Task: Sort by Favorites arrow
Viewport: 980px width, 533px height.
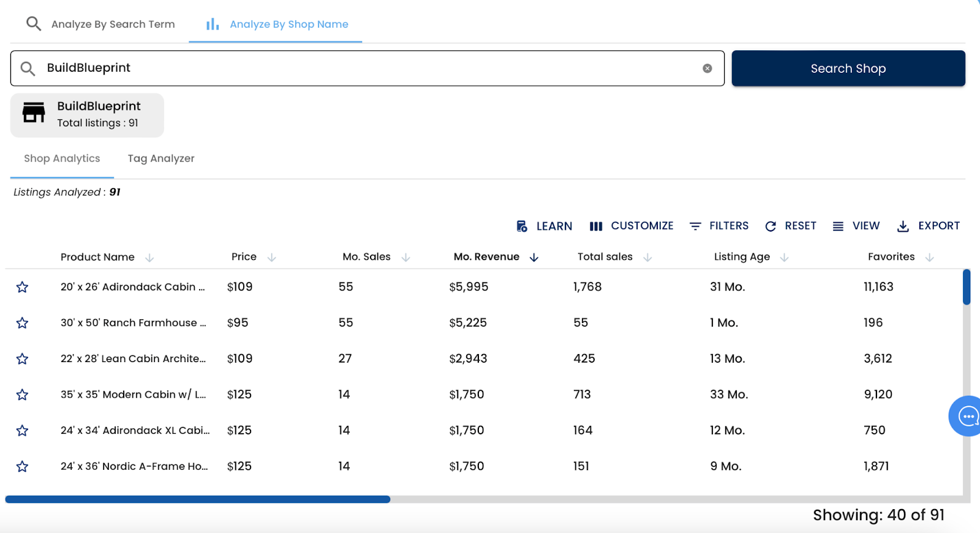Action: pyautogui.click(x=930, y=257)
